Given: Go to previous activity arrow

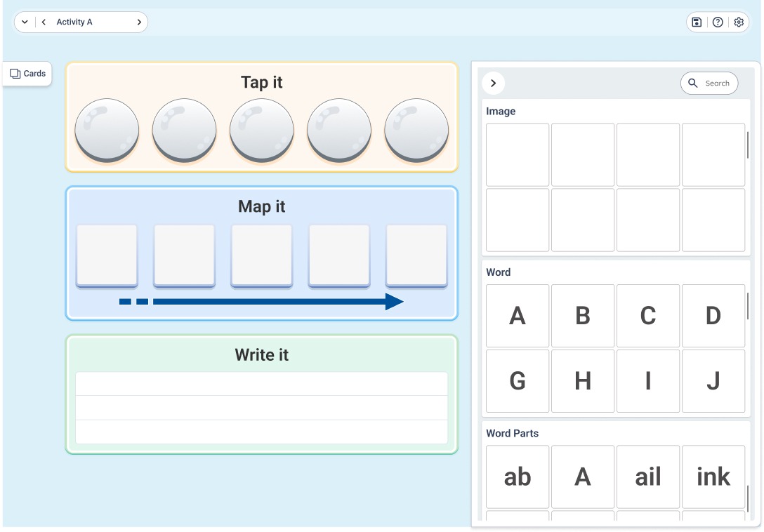Looking at the screenshot, I should (x=44, y=22).
